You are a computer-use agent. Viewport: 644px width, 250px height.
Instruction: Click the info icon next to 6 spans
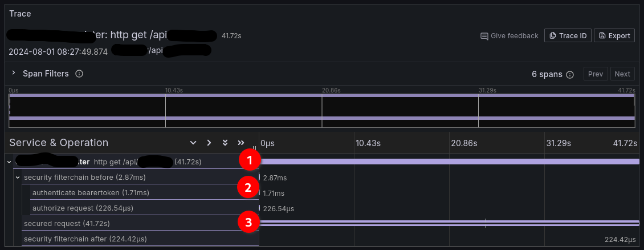[x=570, y=74]
